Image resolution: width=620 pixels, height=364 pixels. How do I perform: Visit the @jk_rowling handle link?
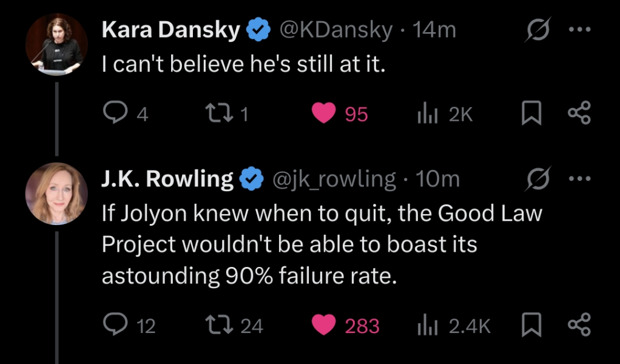pos(334,179)
